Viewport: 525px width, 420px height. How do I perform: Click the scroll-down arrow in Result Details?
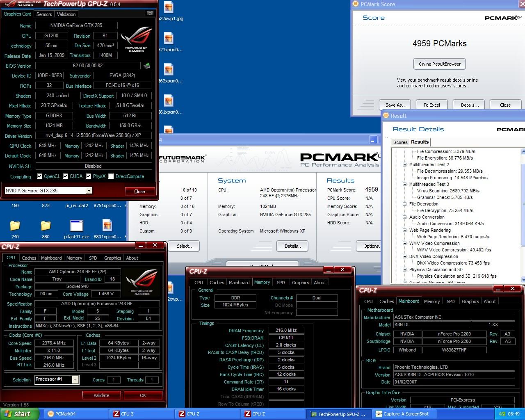[x=523, y=279]
